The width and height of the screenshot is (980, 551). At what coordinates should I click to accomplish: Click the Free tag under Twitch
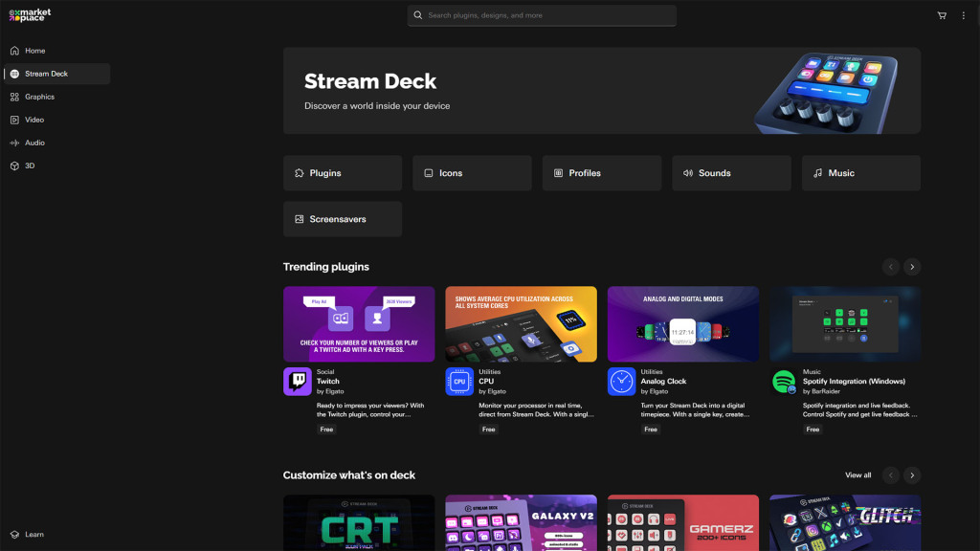[326, 430]
